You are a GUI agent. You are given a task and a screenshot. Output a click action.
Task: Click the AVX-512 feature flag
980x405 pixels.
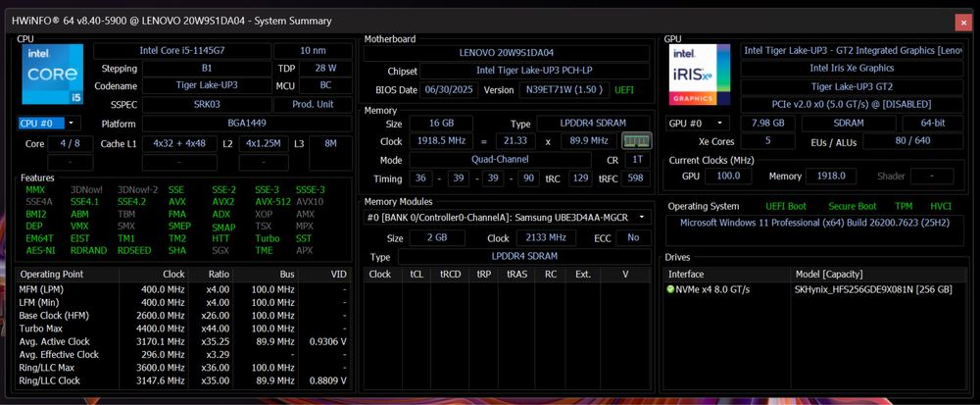[x=273, y=202]
